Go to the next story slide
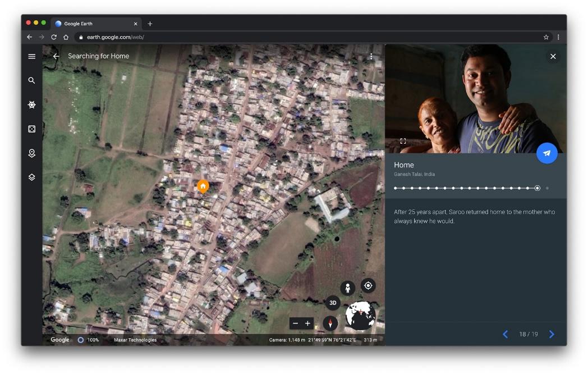The height and width of the screenshot is (374, 588). pos(552,334)
